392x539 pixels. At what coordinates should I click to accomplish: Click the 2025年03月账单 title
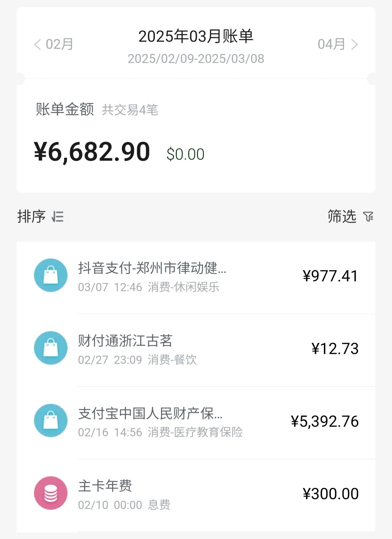tap(196, 36)
